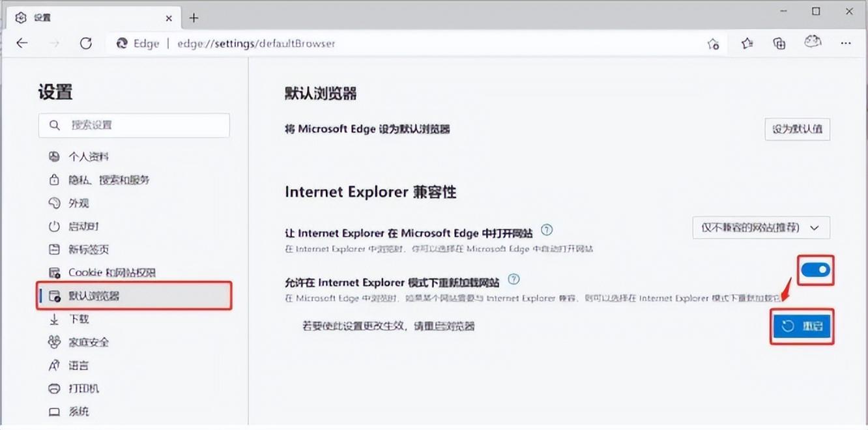
Task: Click the 重启 restart button
Action: (802, 326)
